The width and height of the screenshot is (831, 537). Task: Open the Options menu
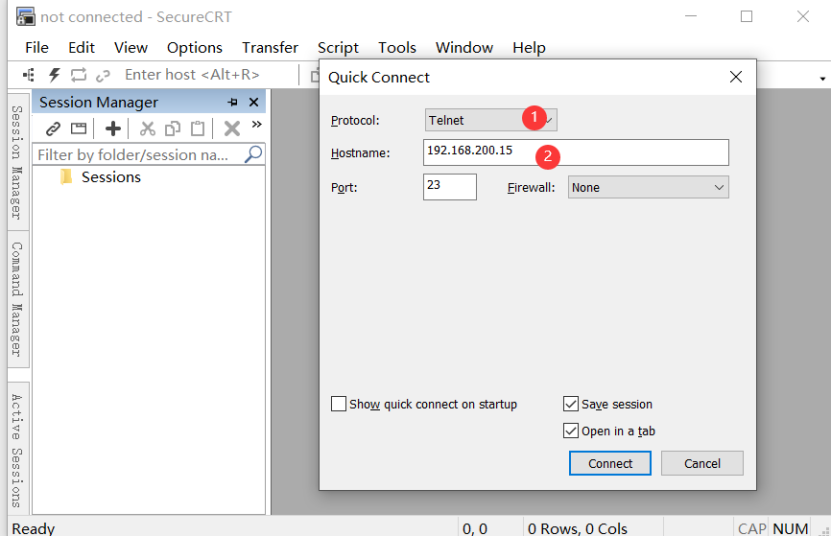(x=195, y=48)
